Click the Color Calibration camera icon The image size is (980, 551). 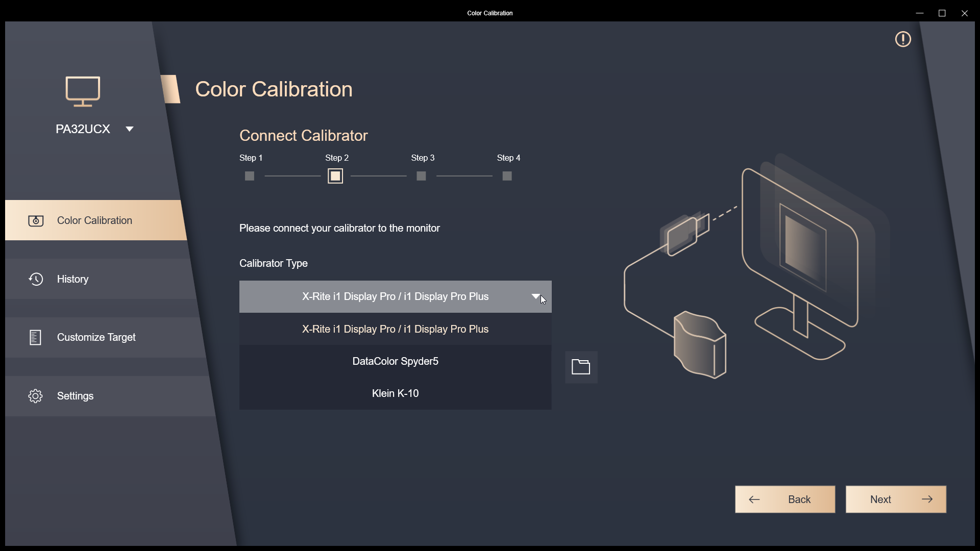(36, 220)
